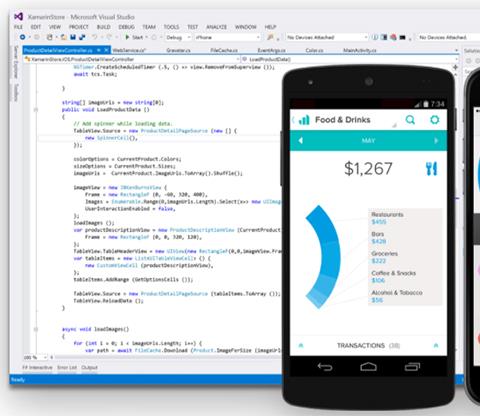480x416 pixels.
Task: Pin the ProductDetailViewController.cs tab
Action: (99, 50)
